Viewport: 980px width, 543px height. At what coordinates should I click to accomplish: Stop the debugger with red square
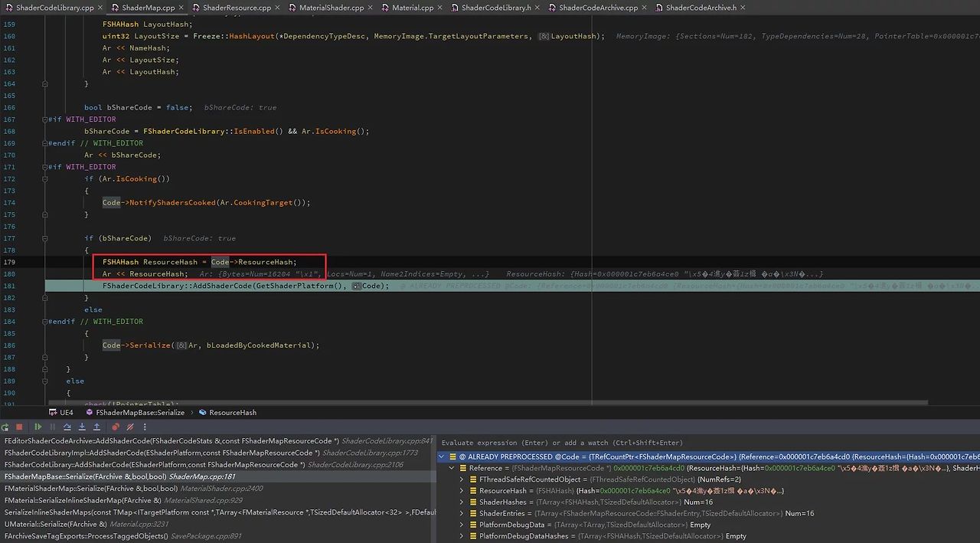[x=19, y=427]
